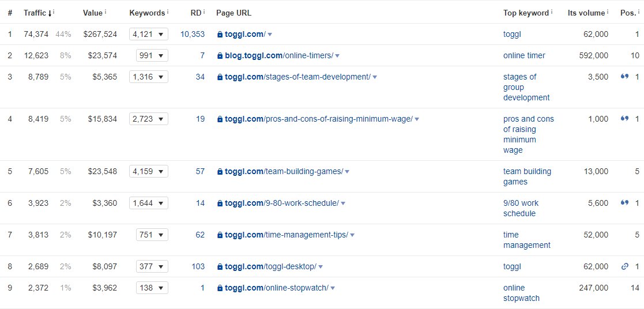
Task: Sort by the Keywords column header
Action: (x=147, y=13)
